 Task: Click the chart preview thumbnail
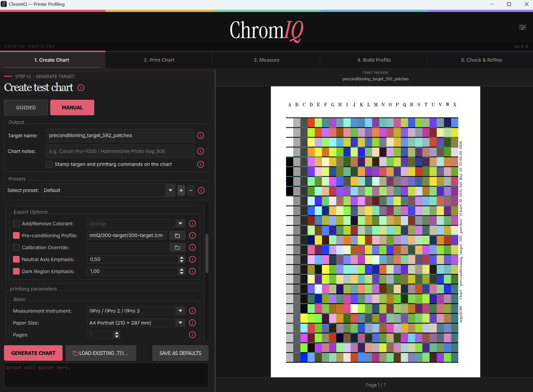click(x=375, y=232)
